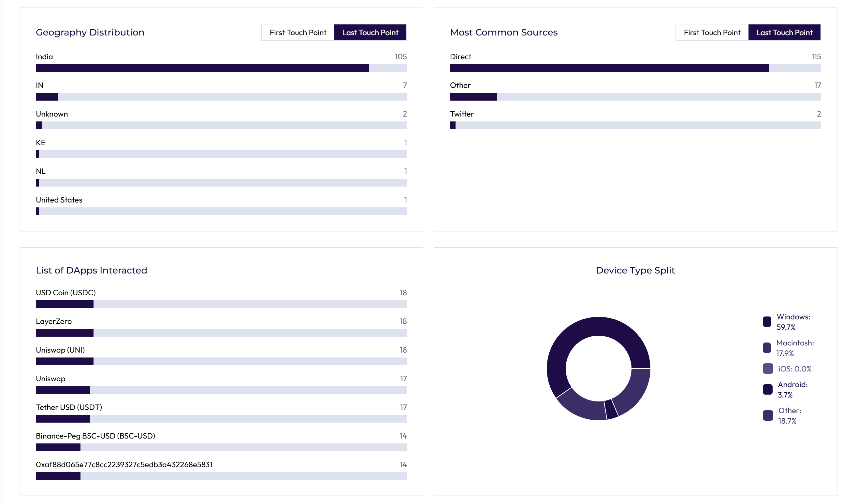Enable First Touch Point for Most Common Sources
The image size is (857, 504).
(x=712, y=32)
